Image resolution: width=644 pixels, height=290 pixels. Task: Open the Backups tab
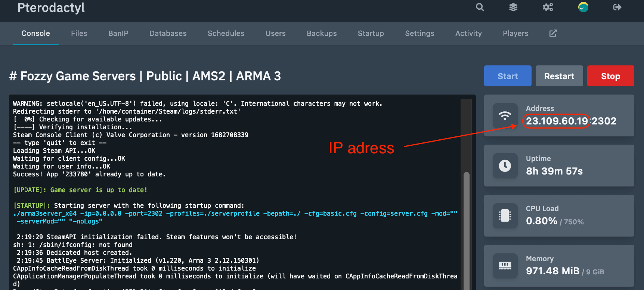point(322,33)
